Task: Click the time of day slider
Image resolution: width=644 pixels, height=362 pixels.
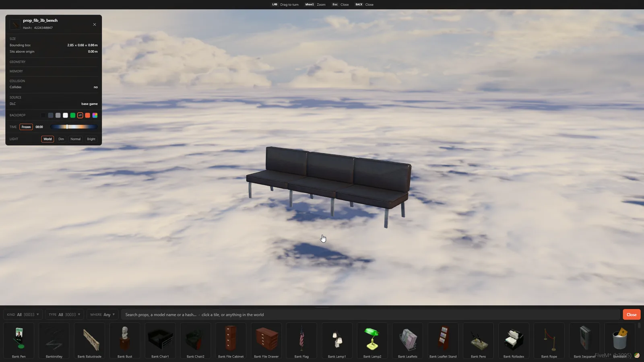Action: coord(74,127)
